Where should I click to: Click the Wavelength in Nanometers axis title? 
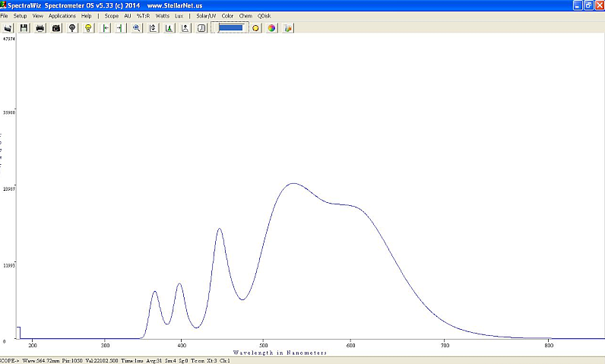tap(280, 353)
